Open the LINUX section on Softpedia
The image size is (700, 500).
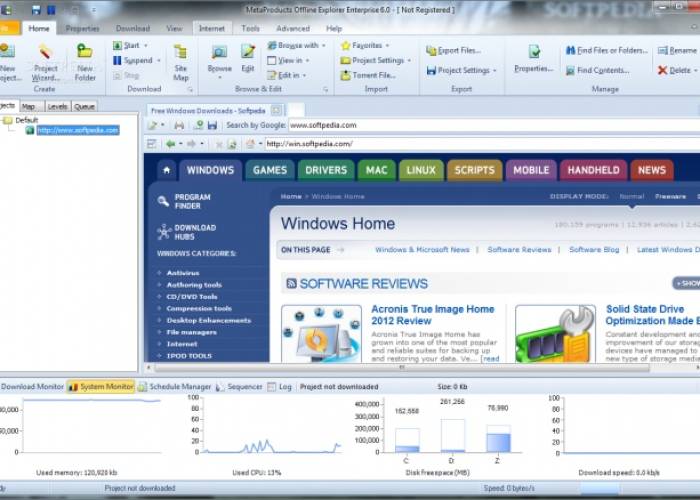421,170
